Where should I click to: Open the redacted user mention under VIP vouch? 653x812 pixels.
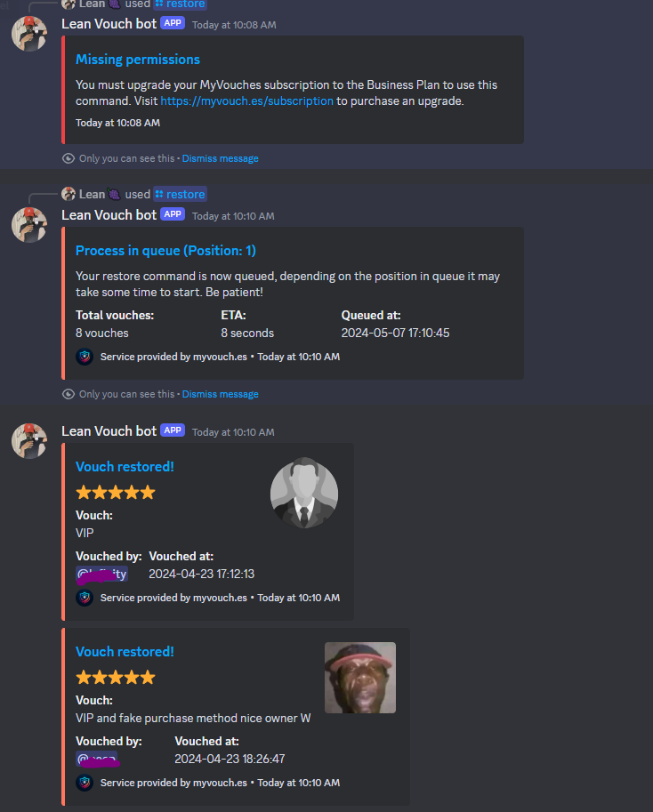click(101, 575)
